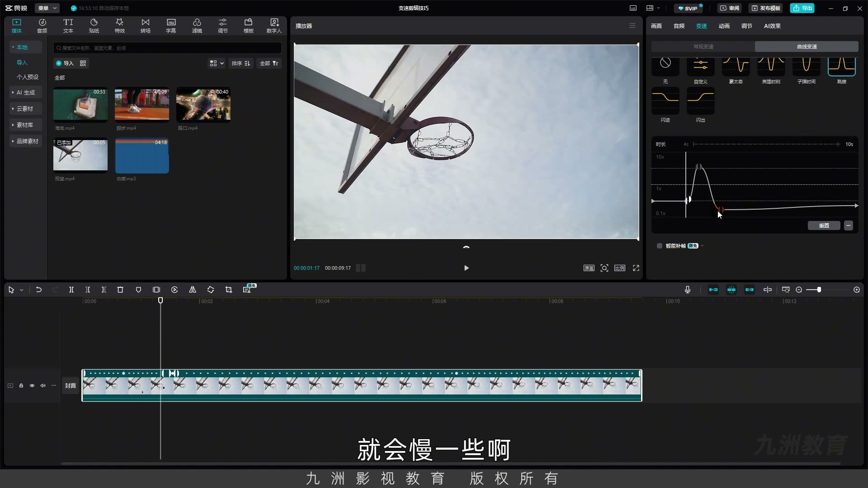
Task: Open the 滤镜 filters panel
Action: (197, 26)
